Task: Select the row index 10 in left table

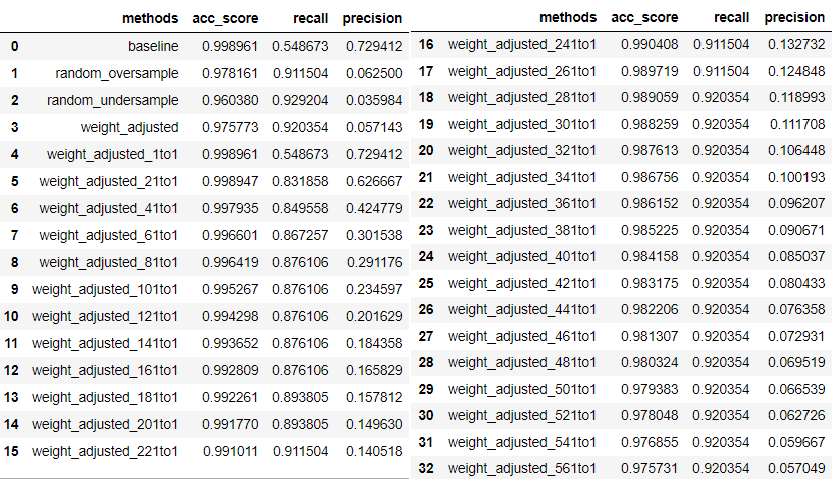Action: [x=11, y=317]
